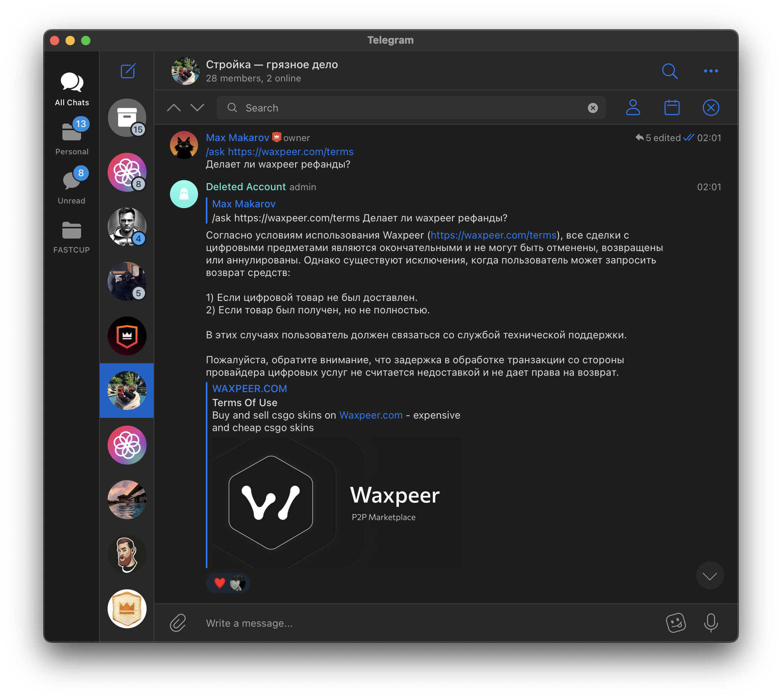Open the sticker and emoji panel icon

[x=676, y=623]
